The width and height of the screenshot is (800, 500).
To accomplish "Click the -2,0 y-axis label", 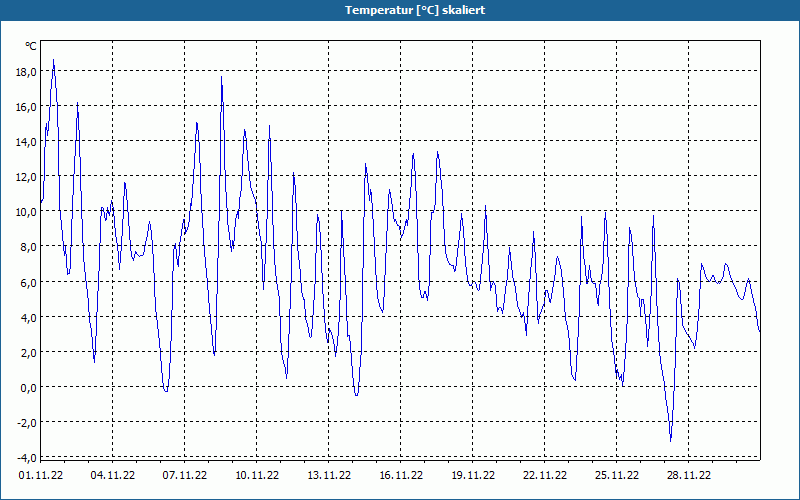I will [x=27, y=422].
